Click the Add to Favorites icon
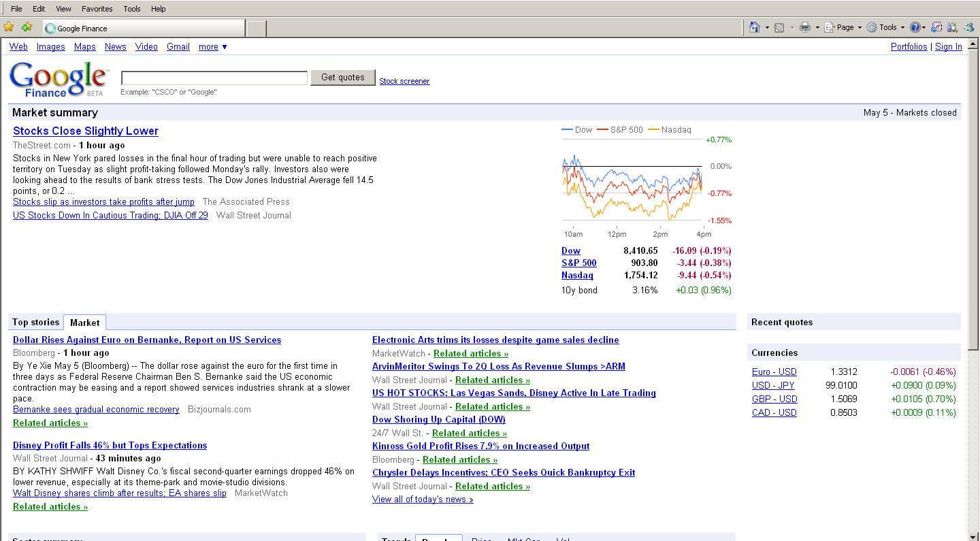 pos(27,27)
